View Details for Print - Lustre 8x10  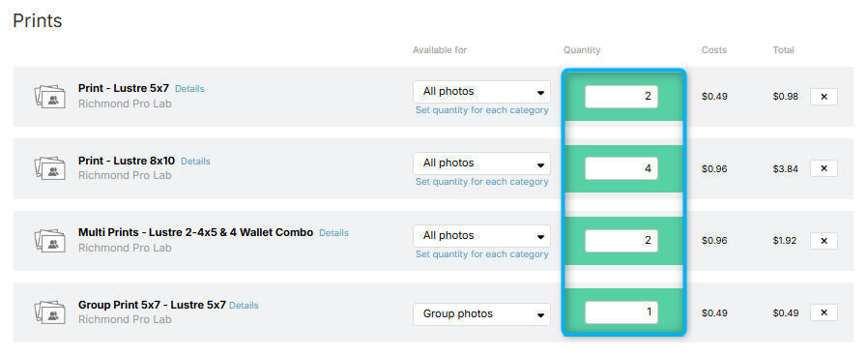click(195, 162)
